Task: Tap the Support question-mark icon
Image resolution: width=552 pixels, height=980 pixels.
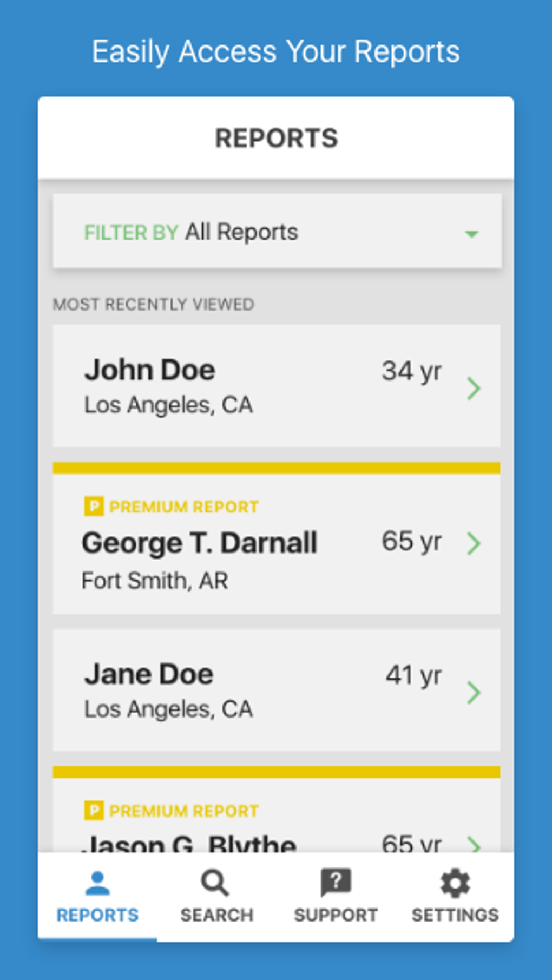Action: (x=336, y=882)
